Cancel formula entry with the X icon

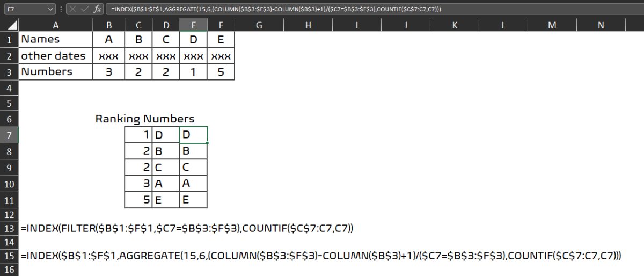tap(73, 9)
